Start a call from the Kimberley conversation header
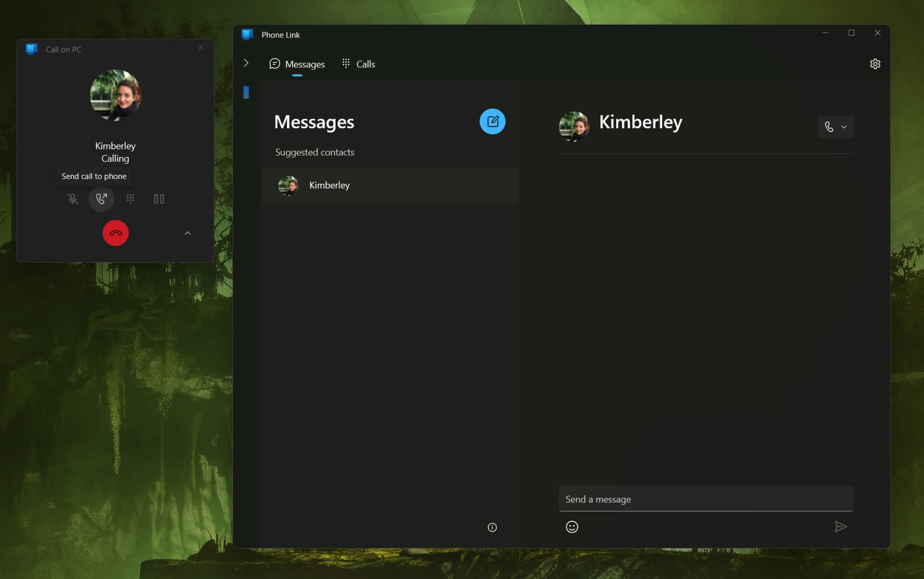Image resolution: width=924 pixels, height=579 pixels. point(829,127)
